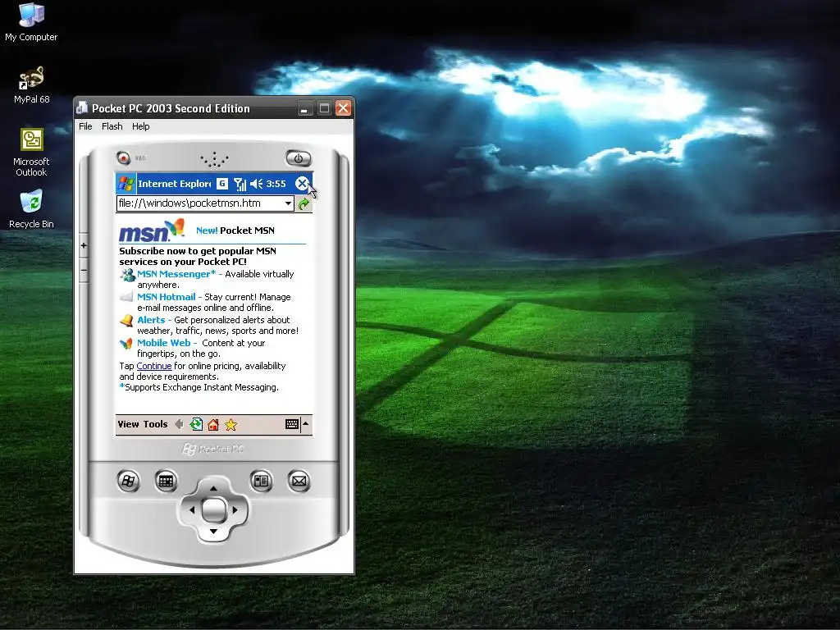Click the Refresh page icon
This screenshot has width=840, height=630.
point(196,424)
